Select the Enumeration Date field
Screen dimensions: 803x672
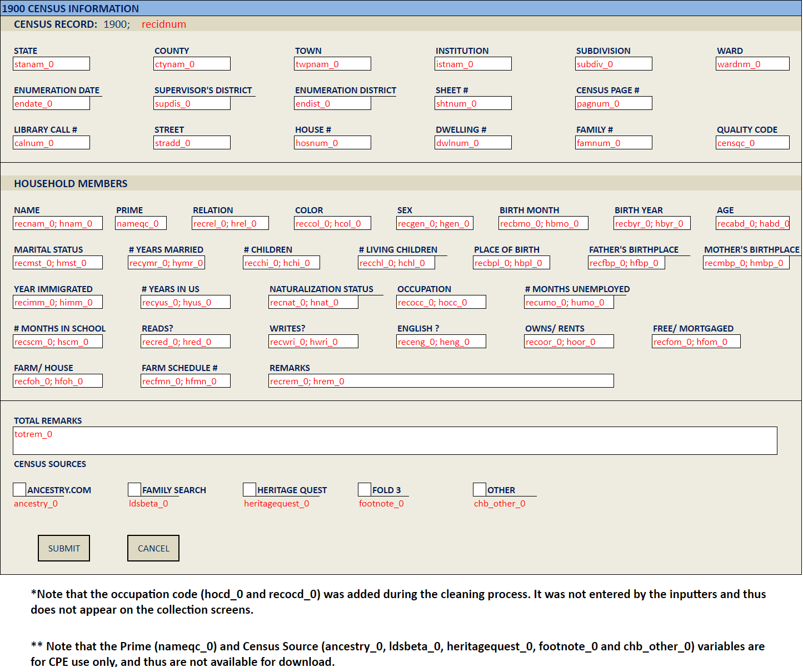click(52, 103)
